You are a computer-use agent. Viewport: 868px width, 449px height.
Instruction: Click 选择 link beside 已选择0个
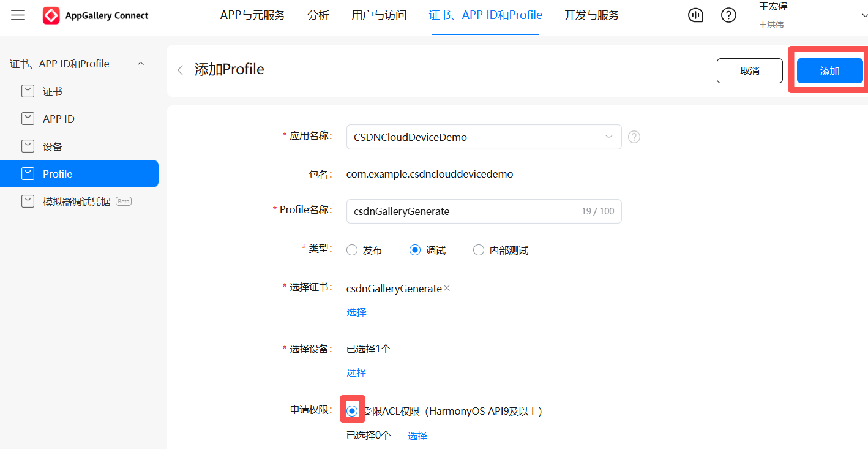click(x=417, y=436)
